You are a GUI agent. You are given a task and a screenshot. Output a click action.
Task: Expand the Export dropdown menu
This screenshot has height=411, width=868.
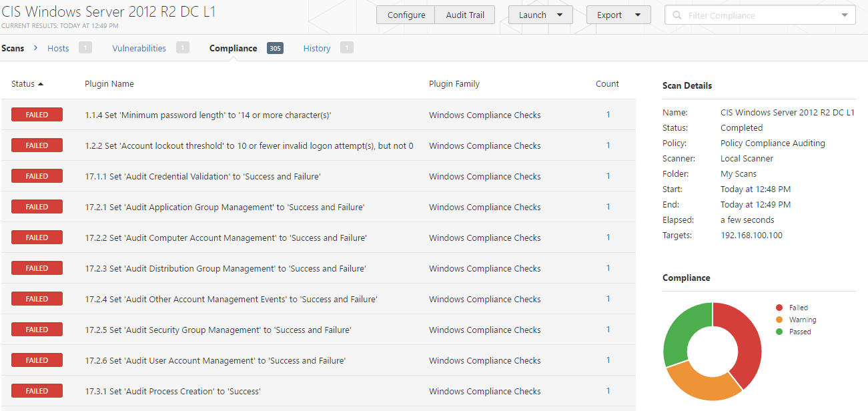(618, 15)
